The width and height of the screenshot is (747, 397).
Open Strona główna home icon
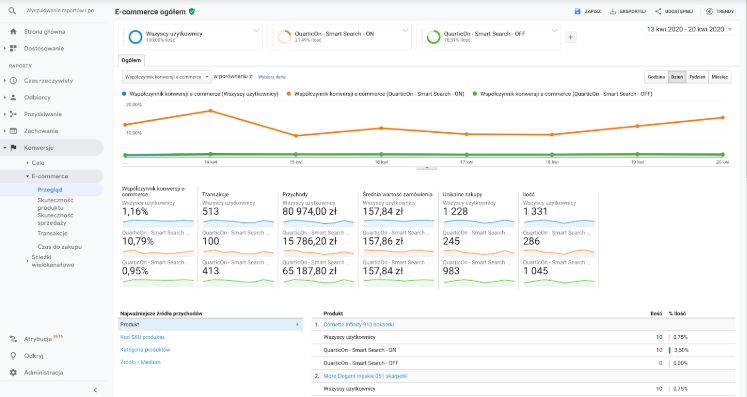(13, 31)
